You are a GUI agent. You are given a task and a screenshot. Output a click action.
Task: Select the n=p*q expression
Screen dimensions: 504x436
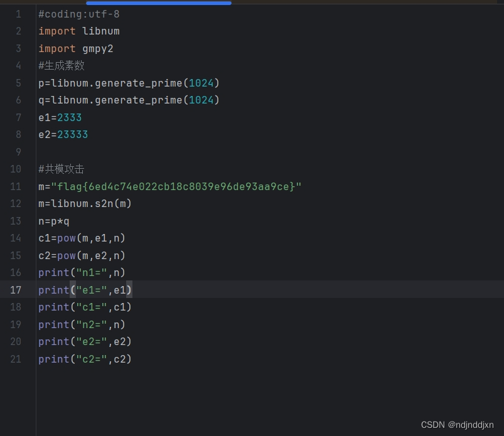click(x=53, y=220)
